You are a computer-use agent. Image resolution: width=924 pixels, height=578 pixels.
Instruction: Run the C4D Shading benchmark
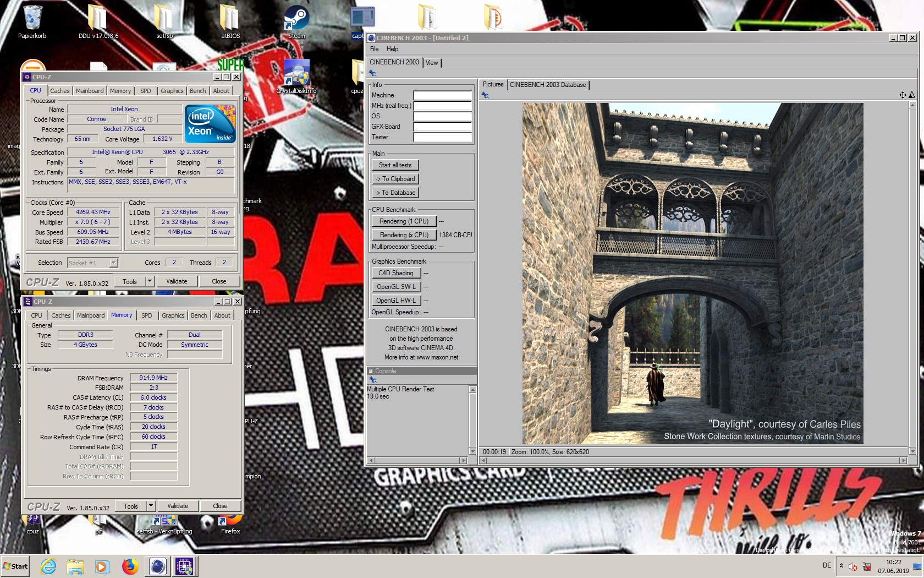(396, 273)
